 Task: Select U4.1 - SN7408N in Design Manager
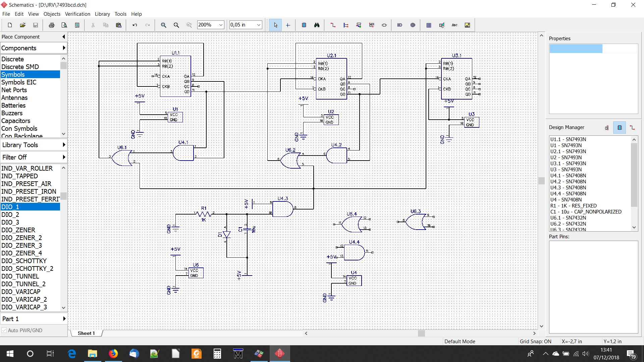coord(568,175)
